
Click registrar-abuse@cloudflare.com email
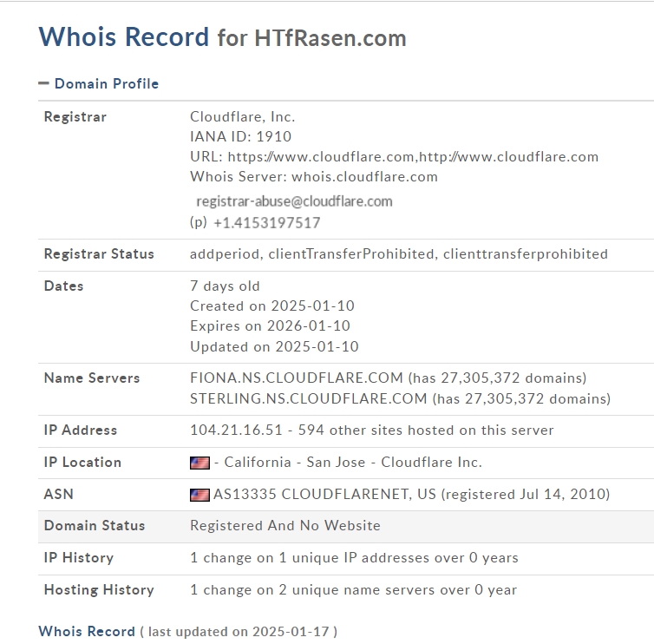tap(294, 201)
